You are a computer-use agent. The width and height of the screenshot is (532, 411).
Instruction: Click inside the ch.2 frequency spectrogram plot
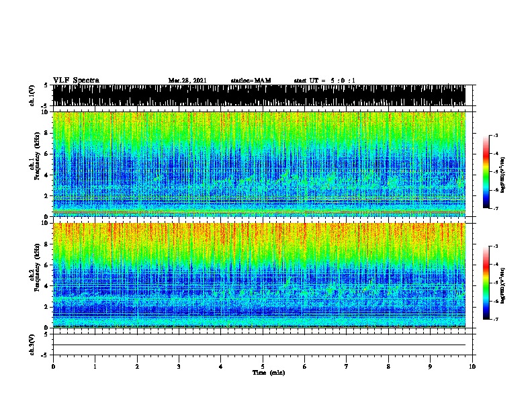tap(259, 275)
